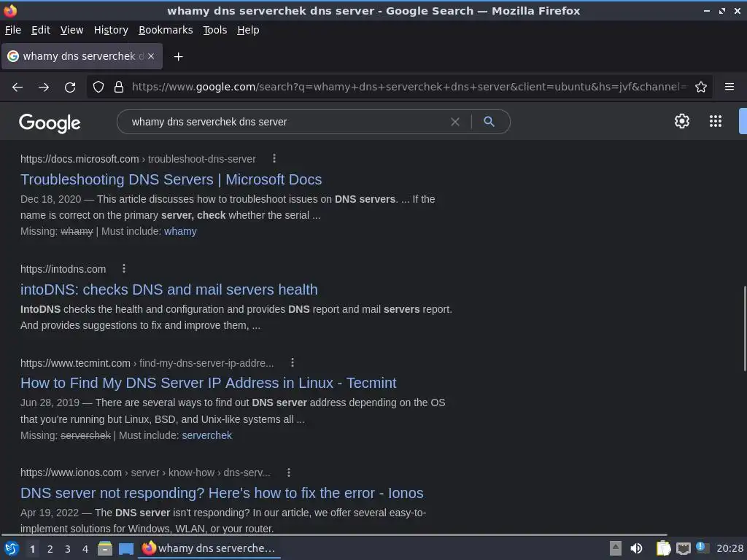Screen dimensions: 747x560
Task: Clear the Google search box
Action: [x=455, y=122]
